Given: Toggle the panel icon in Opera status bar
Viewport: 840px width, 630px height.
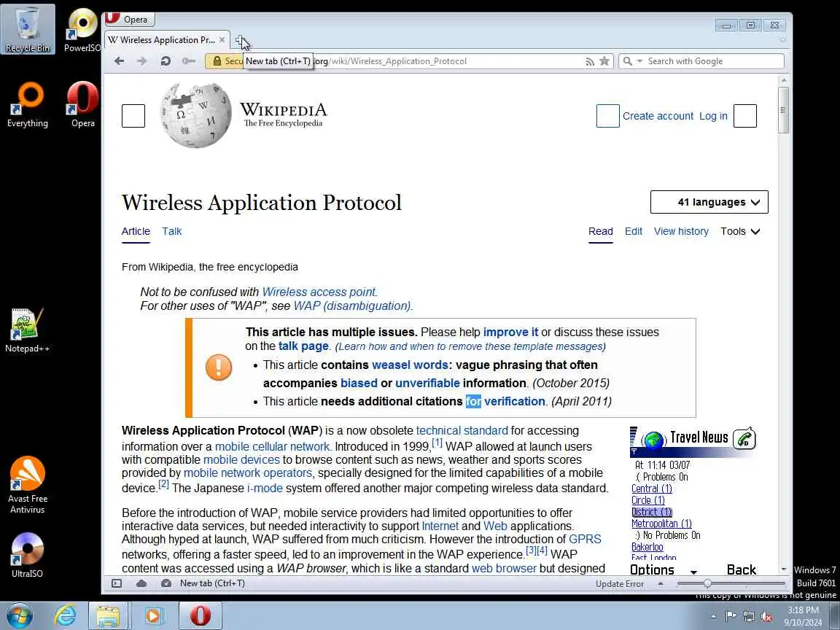Looking at the screenshot, I should point(117,583).
